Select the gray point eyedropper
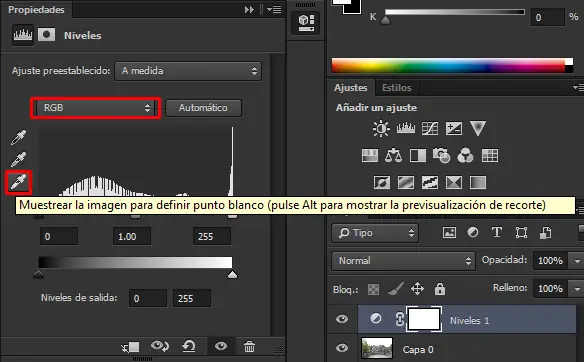Viewport: 584px width, 362px height. click(19, 159)
